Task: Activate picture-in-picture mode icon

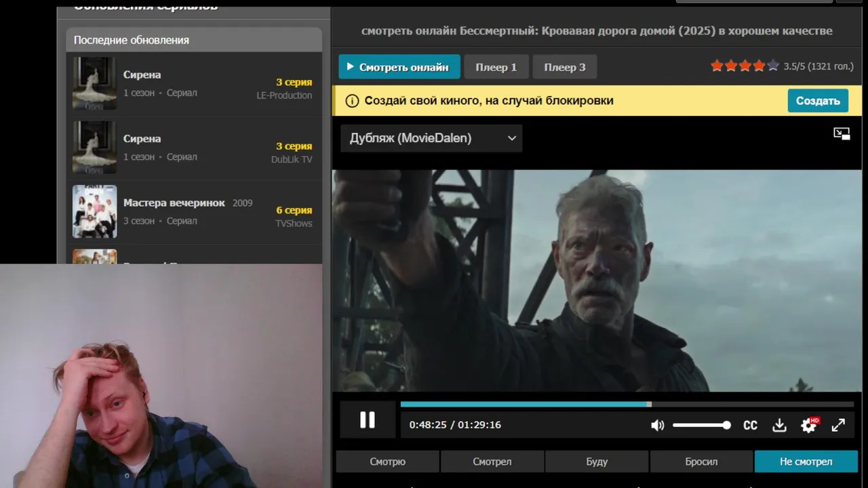Action: click(x=842, y=134)
